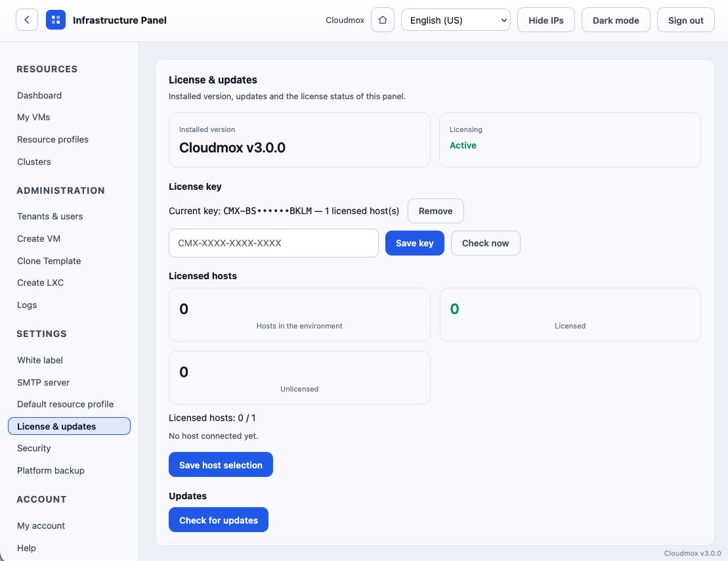Click the Cloudmox v3.0.0 installed version text
This screenshot has width=728, height=561.
[232, 148]
